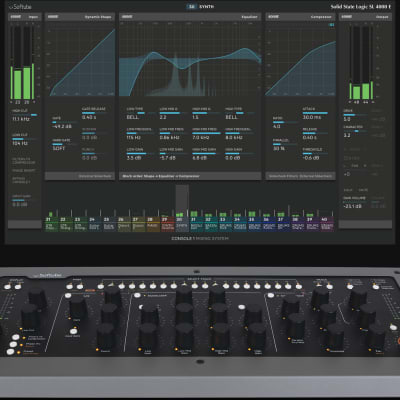Click the Compressor transfer curve graph
Viewport: 400px width, 400px height.
300,59
